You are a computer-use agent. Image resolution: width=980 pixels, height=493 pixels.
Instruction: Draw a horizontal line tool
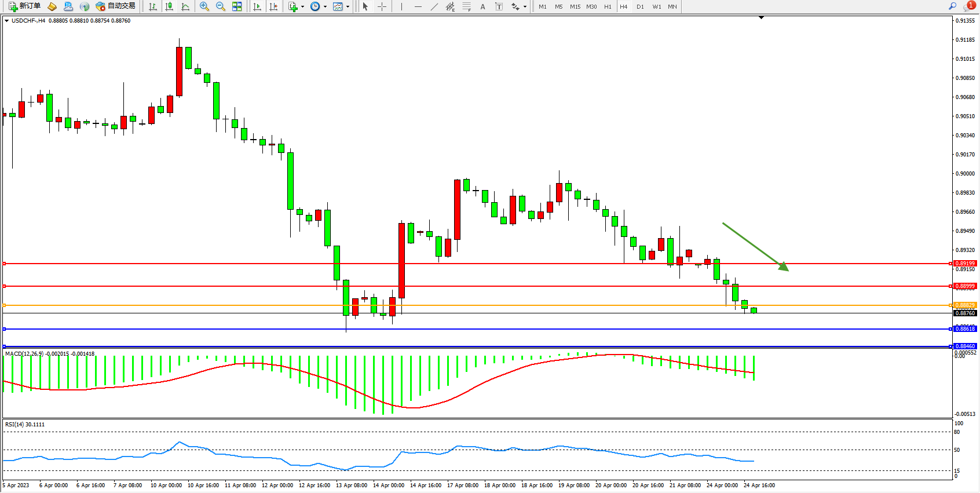[x=418, y=6]
